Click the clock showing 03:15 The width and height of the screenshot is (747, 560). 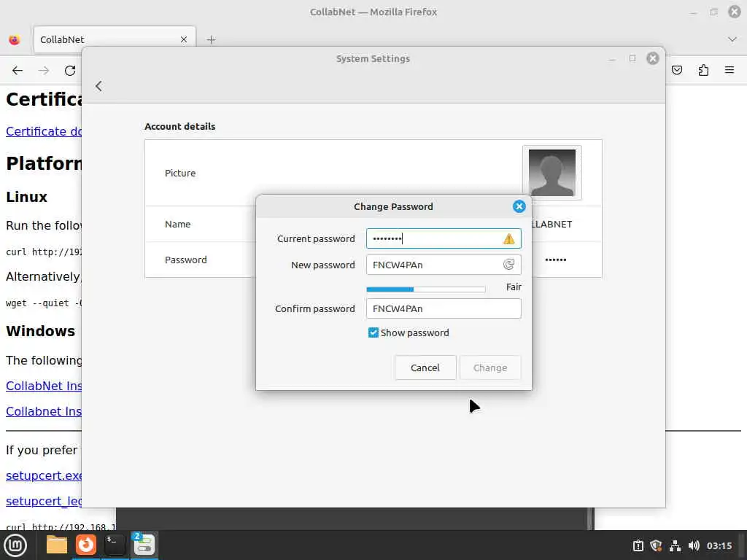pyautogui.click(x=719, y=545)
